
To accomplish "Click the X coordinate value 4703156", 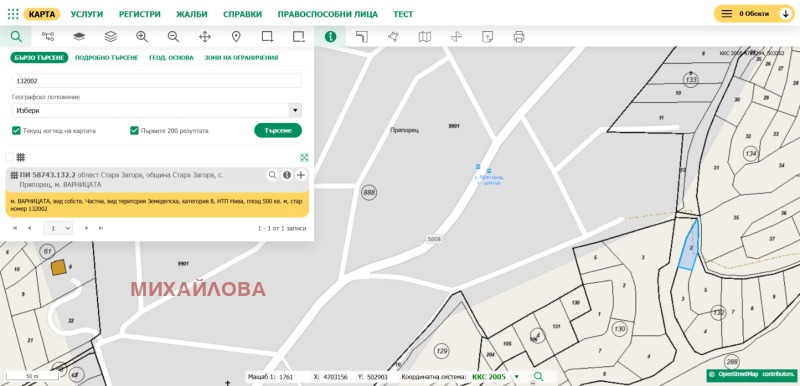I will 335,377.
